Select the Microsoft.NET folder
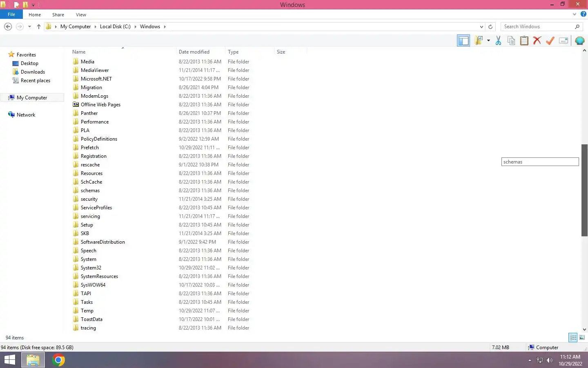 [96, 79]
